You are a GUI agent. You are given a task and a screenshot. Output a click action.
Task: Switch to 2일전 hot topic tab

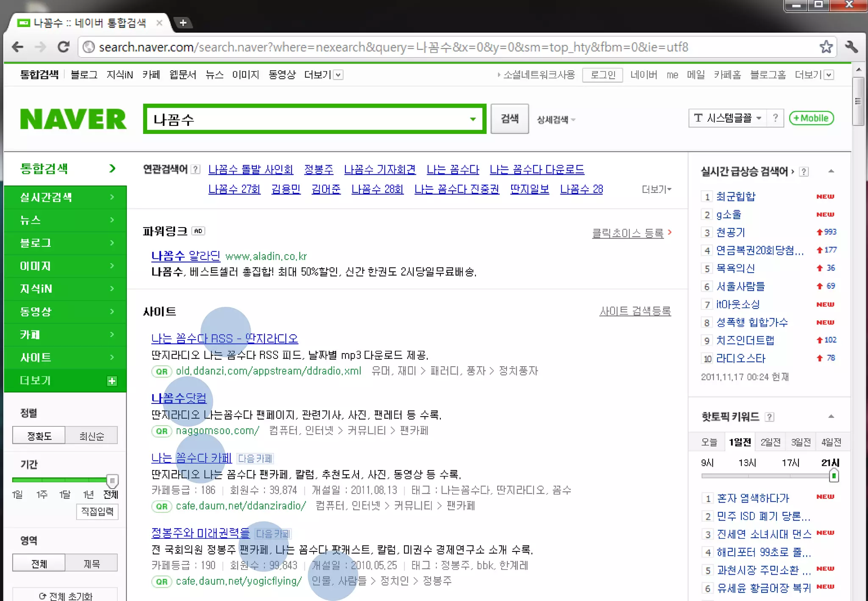770,442
